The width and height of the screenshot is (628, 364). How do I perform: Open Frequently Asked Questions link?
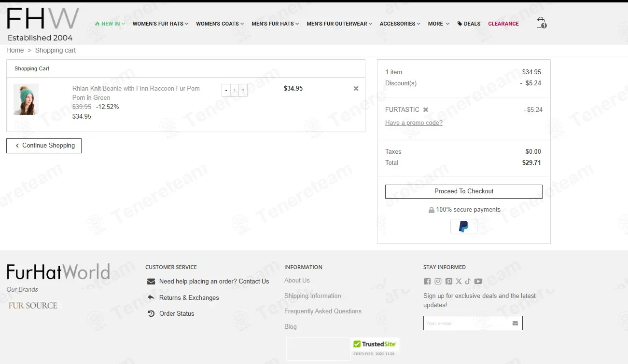click(323, 311)
